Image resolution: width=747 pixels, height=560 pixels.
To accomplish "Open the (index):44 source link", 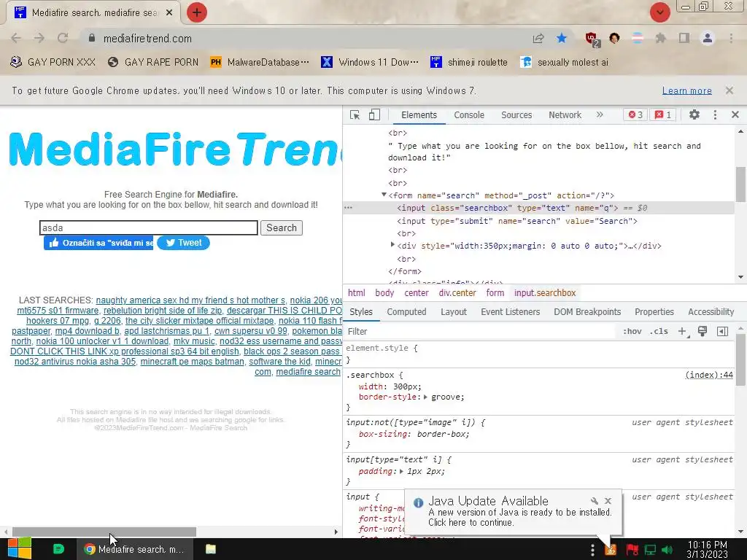I will tap(709, 375).
